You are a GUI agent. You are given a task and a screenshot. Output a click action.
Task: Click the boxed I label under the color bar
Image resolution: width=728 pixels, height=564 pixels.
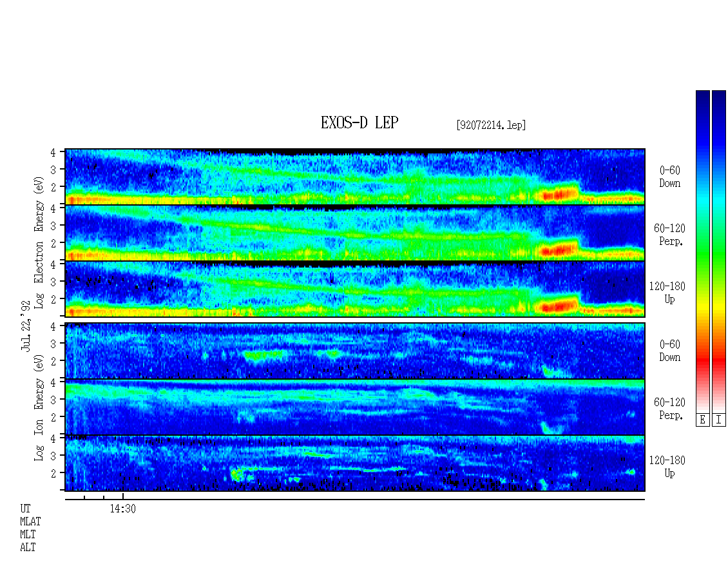tap(719, 420)
